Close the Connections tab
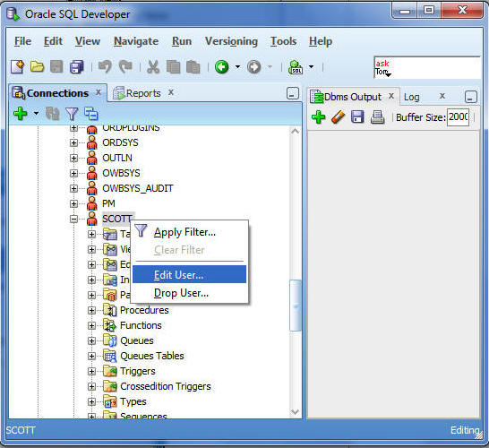The image size is (489, 448). pos(99,92)
